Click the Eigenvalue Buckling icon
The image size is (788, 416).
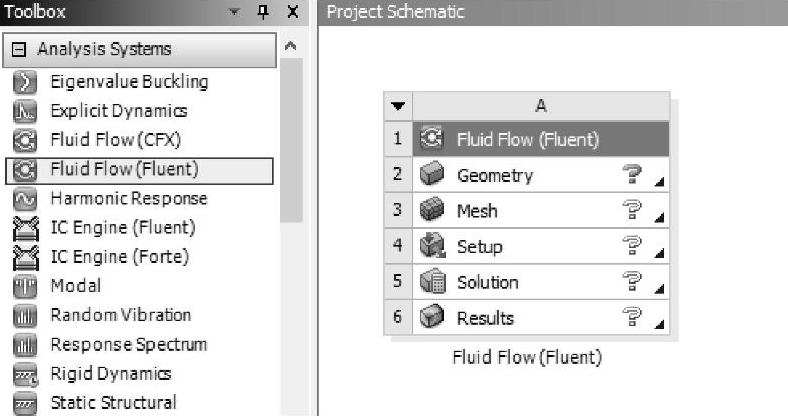point(25,82)
